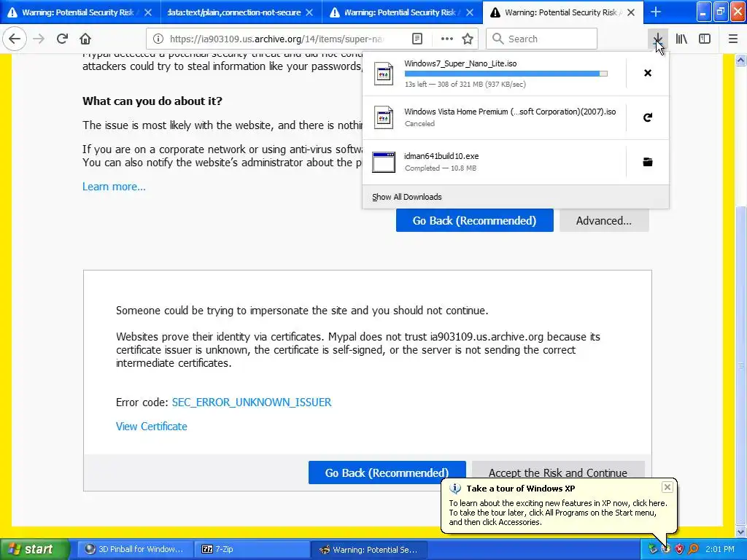Open the home page
This screenshot has height=560, width=747.
tap(85, 39)
